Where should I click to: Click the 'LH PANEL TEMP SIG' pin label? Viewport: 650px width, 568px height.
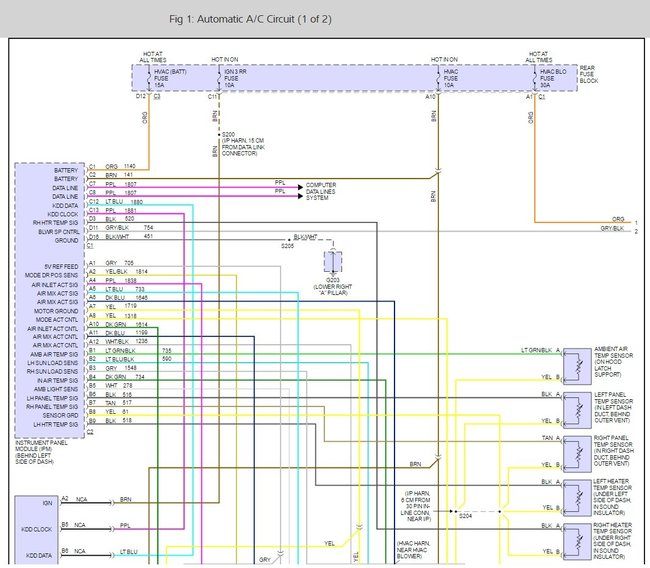click(53, 398)
